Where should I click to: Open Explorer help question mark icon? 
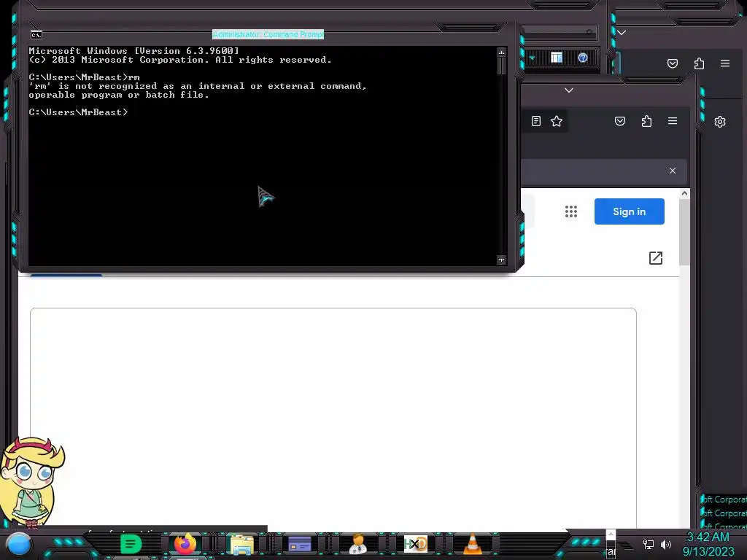(x=583, y=58)
